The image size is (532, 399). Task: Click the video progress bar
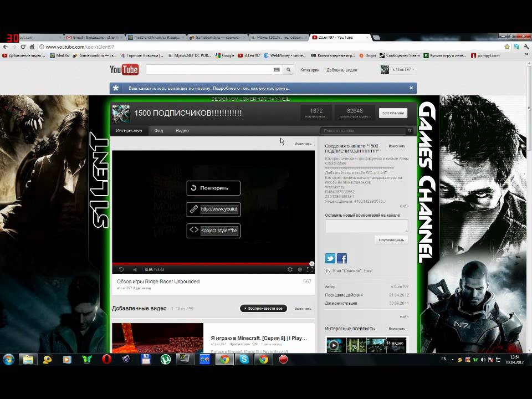213,263
